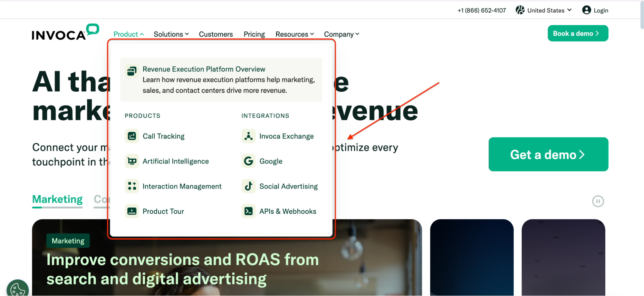Select the Marketing tab
Screen dimensions: 644x296
click(x=57, y=199)
